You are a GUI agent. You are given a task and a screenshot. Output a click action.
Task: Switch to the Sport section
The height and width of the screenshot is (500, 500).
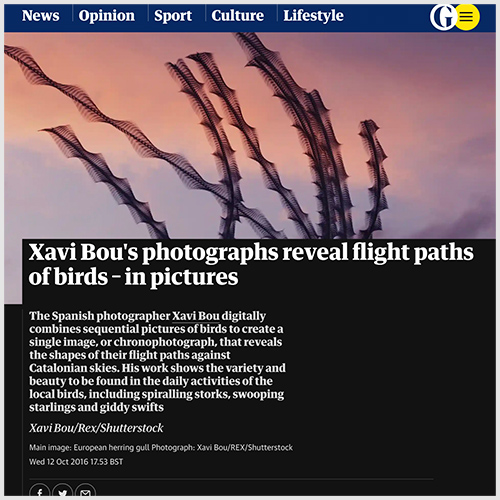click(x=173, y=16)
